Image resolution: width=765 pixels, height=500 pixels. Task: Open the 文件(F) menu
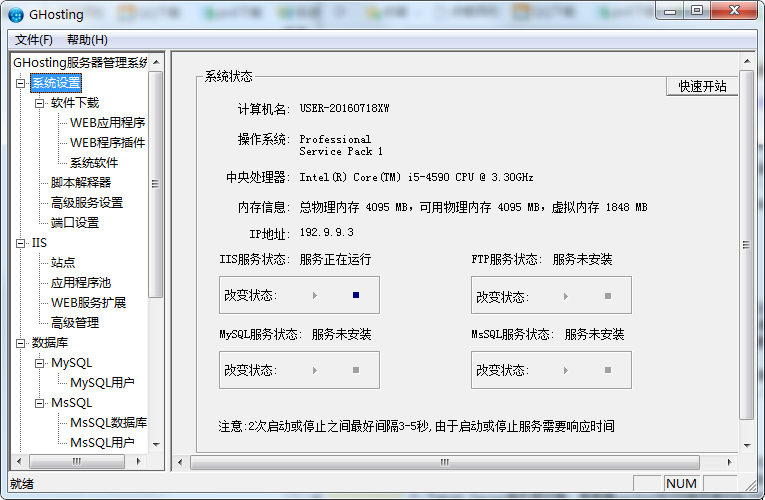click(34, 40)
